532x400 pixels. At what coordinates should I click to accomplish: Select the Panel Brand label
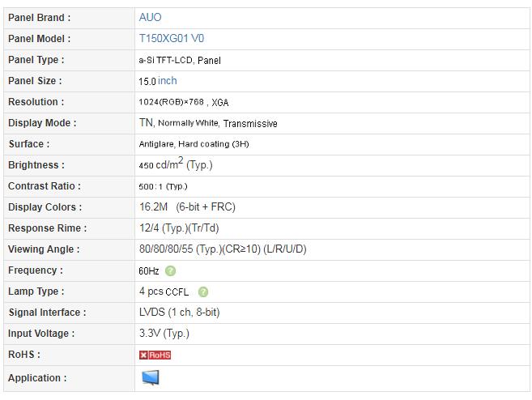40,18
